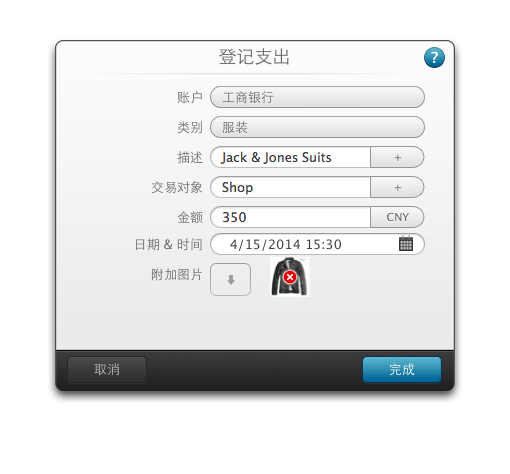Click the 登记支出 dialog title
Viewport: 510px width, 474px height.
coord(254,57)
